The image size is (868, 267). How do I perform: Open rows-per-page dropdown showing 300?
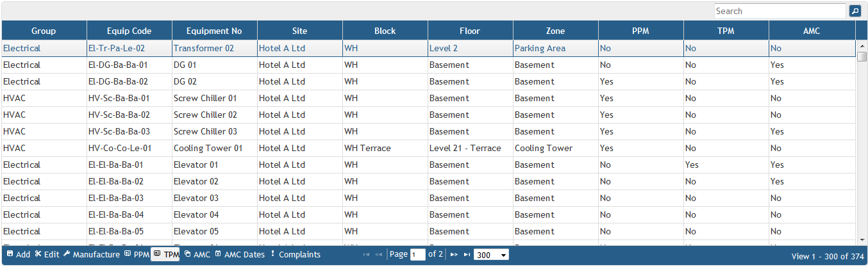(x=491, y=255)
